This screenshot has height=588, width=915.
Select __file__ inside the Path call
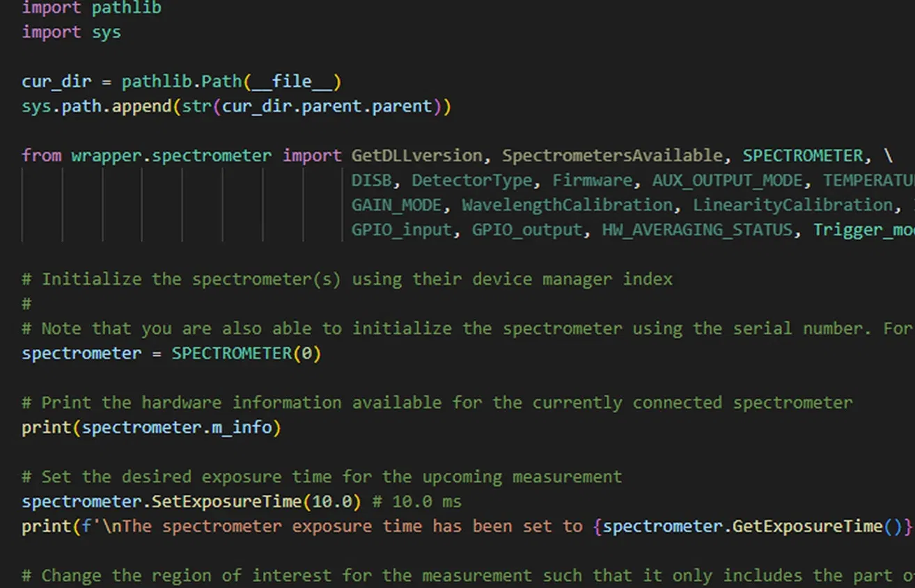pyautogui.click(x=293, y=81)
